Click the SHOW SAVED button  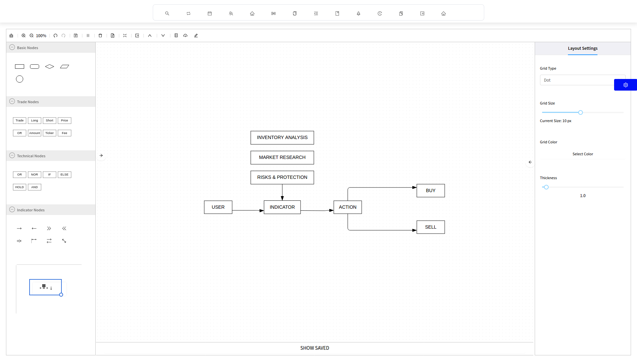pos(315,348)
